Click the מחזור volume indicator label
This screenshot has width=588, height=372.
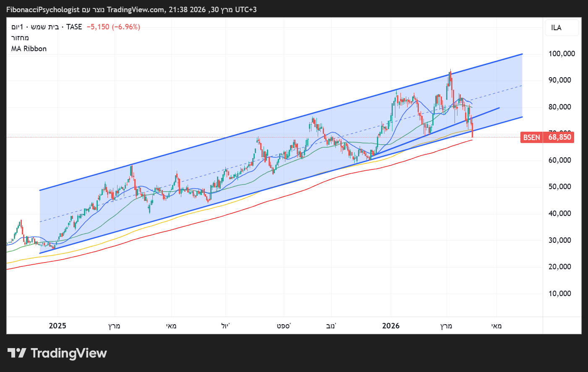click(20, 38)
